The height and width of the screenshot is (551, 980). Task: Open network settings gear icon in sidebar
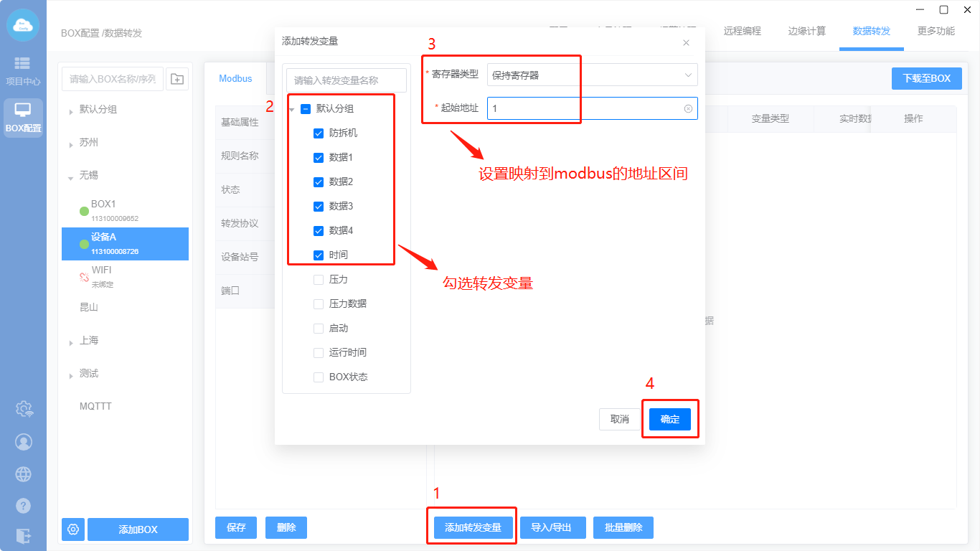tap(24, 409)
